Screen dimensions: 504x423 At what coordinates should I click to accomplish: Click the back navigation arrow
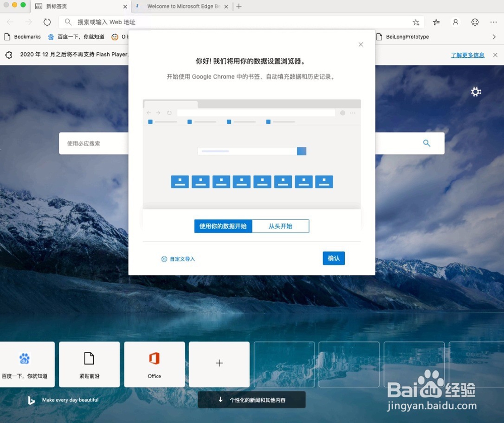coord(10,22)
